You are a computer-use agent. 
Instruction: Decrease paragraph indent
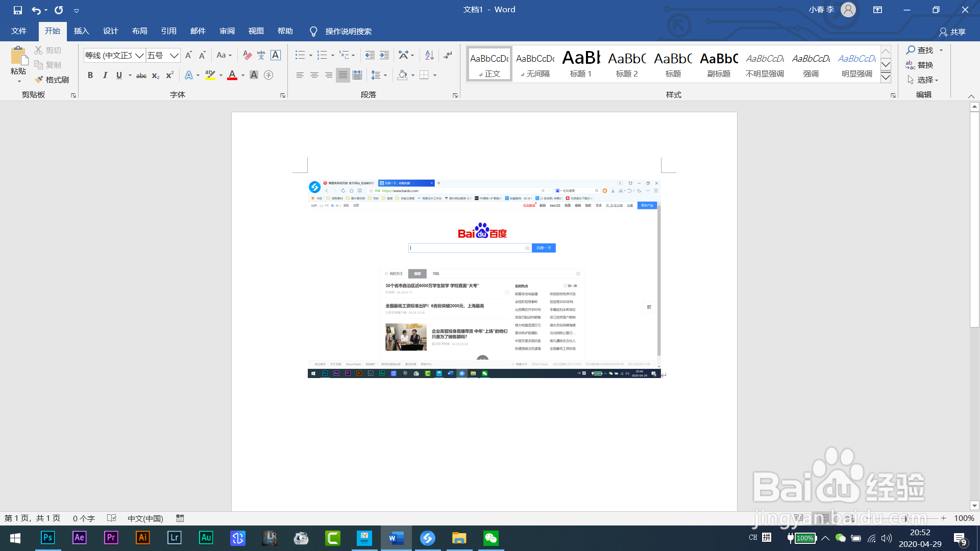(370, 55)
